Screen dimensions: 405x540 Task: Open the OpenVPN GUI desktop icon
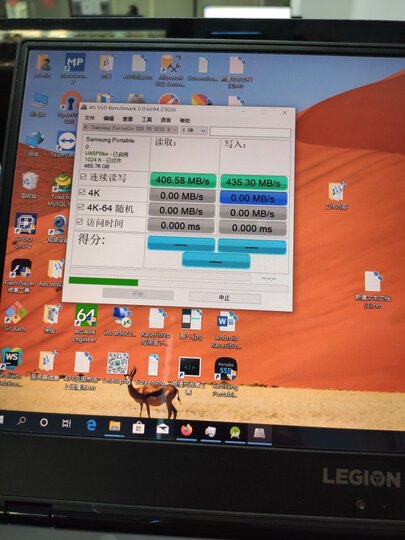[x=70, y=107]
